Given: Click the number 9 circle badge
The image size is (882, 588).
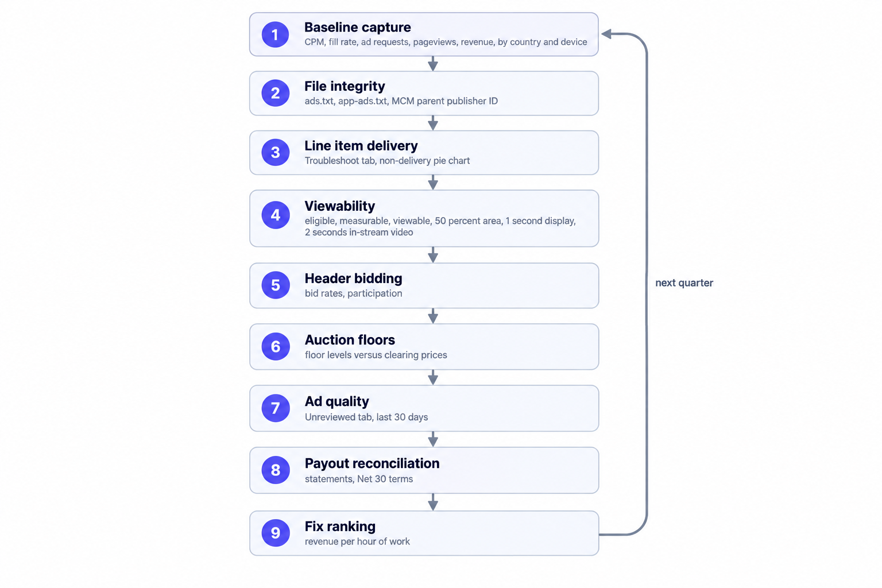Looking at the screenshot, I should (275, 533).
